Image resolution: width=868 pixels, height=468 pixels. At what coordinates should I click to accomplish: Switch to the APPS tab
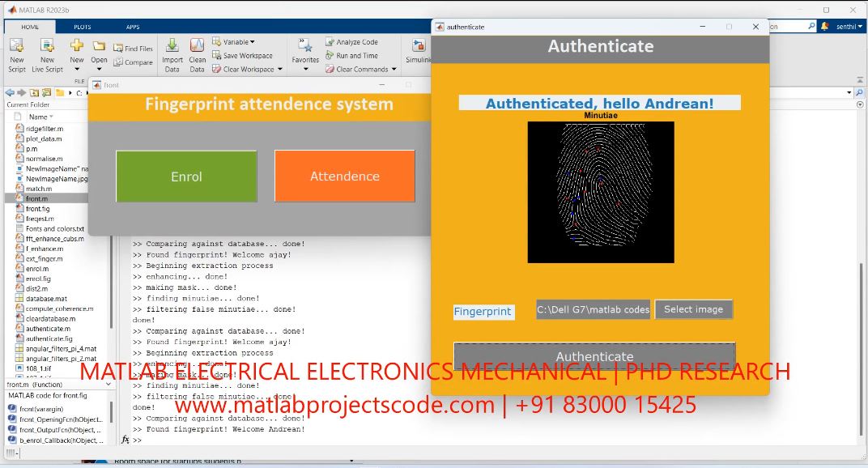pos(133,27)
